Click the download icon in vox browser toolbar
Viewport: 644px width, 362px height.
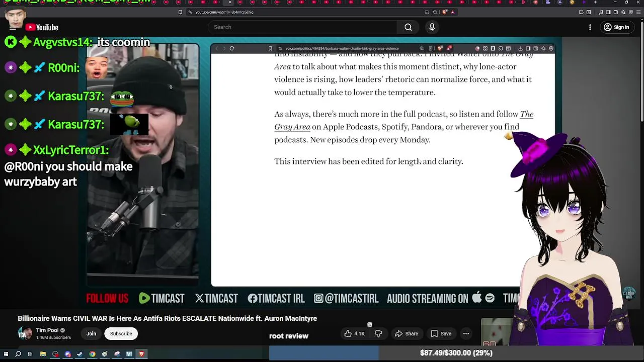tap(520, 49)
